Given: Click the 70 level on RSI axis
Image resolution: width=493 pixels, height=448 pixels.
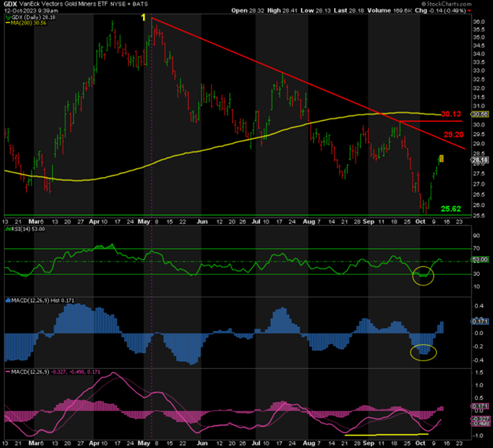Looking at the screenshot, I should [x=476, y=248].
